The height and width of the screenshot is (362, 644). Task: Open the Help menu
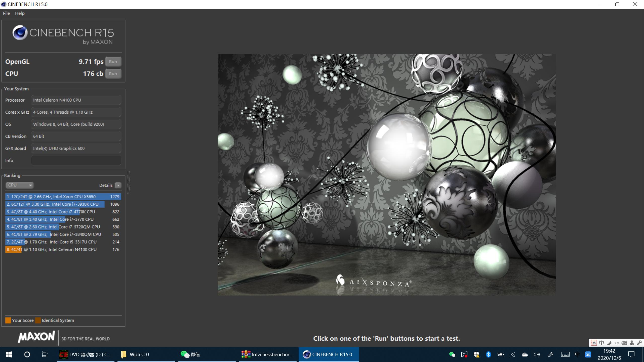(x=20, y=13)
